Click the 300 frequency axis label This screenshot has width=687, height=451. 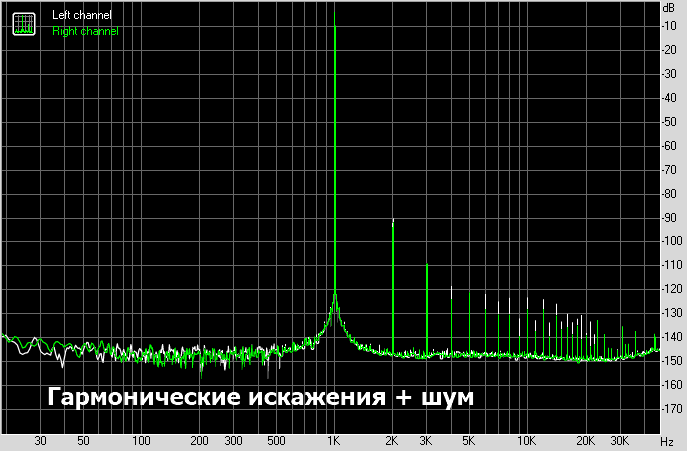233,440
